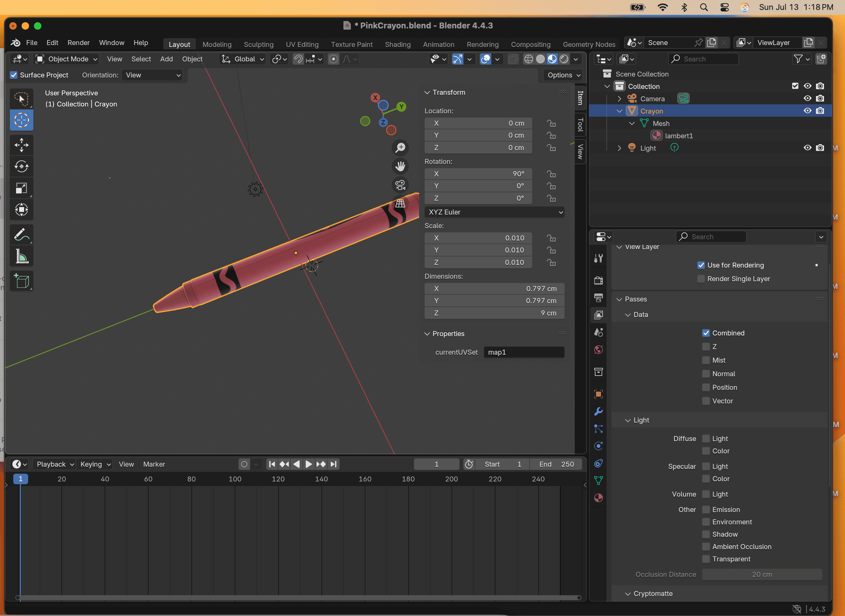Viewport: 845px width, 616px height.
Task: Activate the Annotate pencil tool
Action: click(21, 235)
